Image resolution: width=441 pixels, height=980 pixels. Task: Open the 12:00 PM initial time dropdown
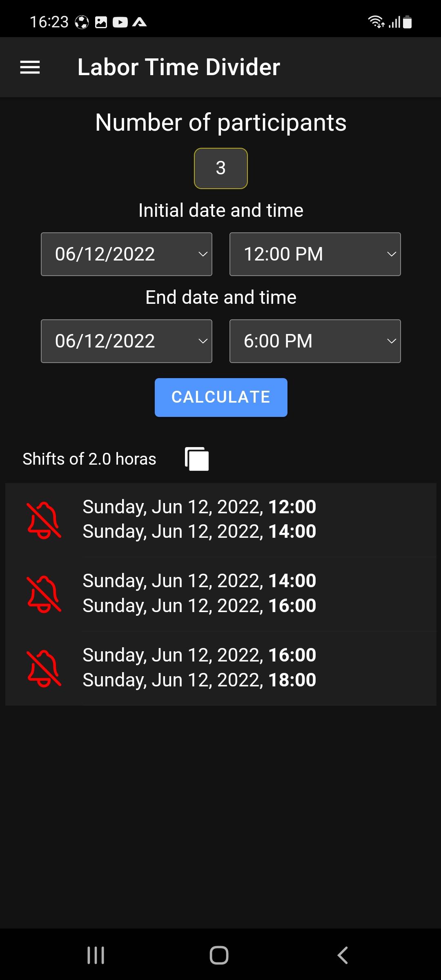[315, 254]
